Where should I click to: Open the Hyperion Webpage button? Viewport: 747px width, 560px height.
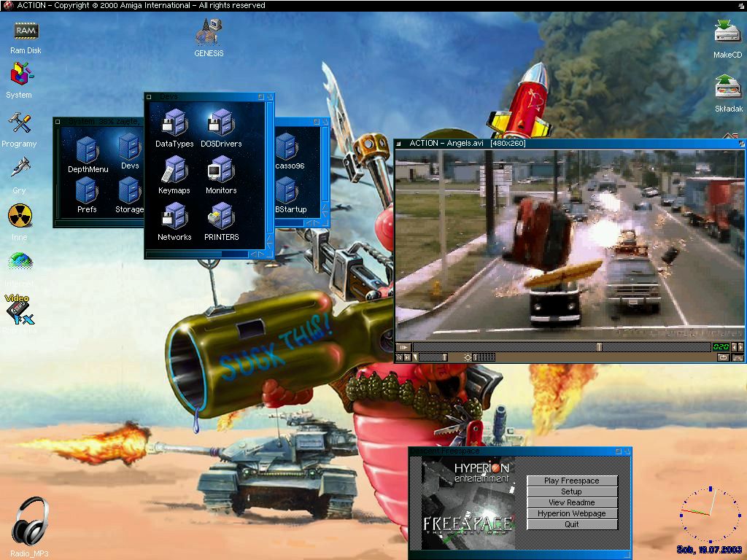[572, 513]
